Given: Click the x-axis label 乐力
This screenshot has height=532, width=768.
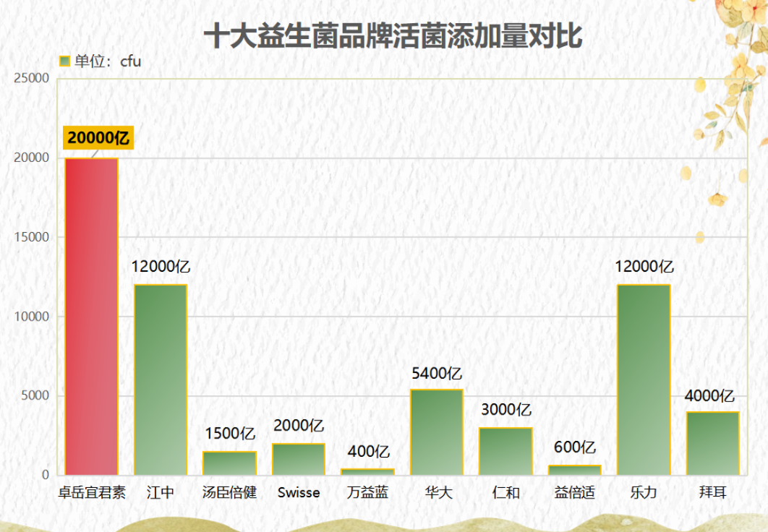Looking at the screenshot, I should click(x=644, y=492).
